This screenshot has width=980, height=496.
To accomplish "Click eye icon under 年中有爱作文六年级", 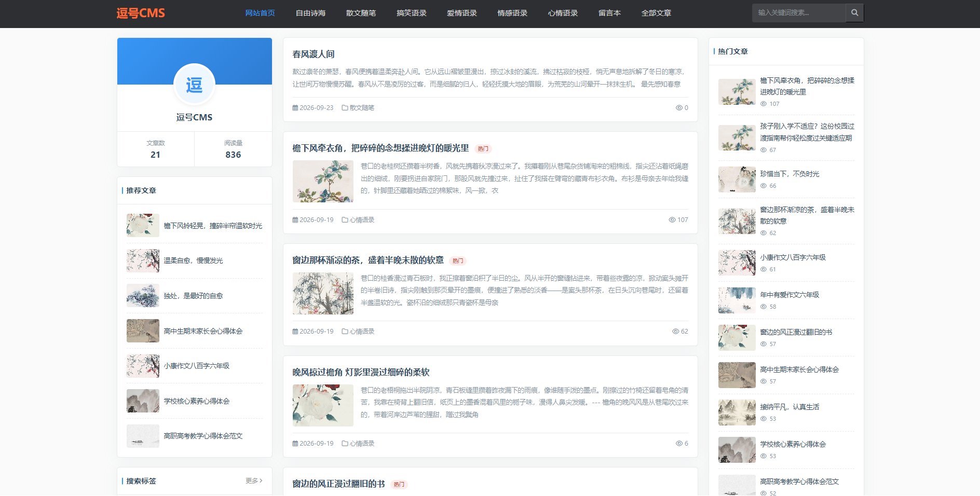I will coord(764,307).
